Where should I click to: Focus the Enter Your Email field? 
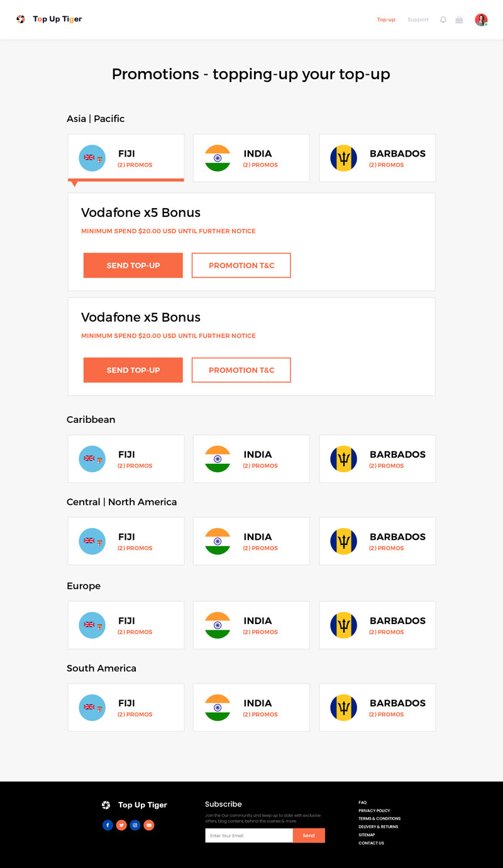[249, 835]
